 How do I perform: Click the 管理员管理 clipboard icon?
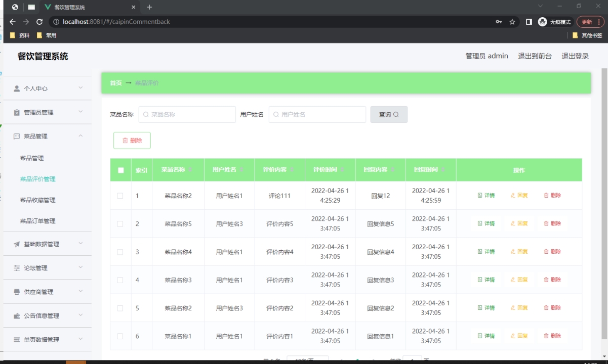coord(17,112)
